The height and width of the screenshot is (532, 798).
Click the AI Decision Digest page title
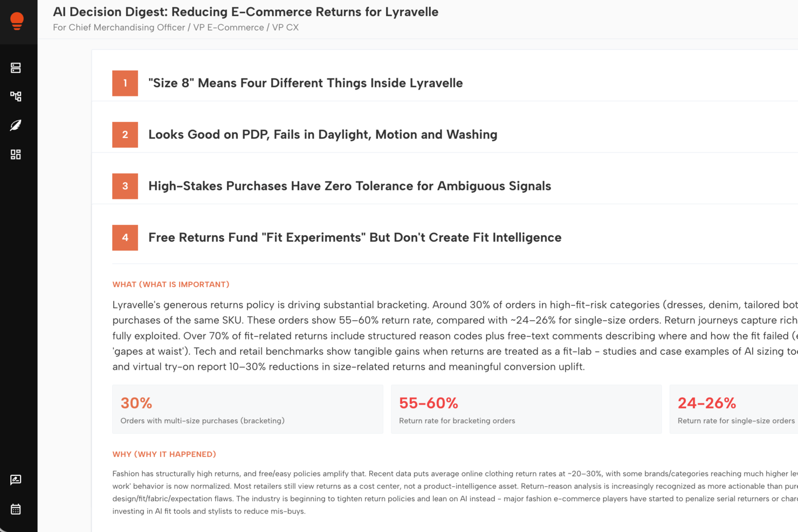click(245, 11)
